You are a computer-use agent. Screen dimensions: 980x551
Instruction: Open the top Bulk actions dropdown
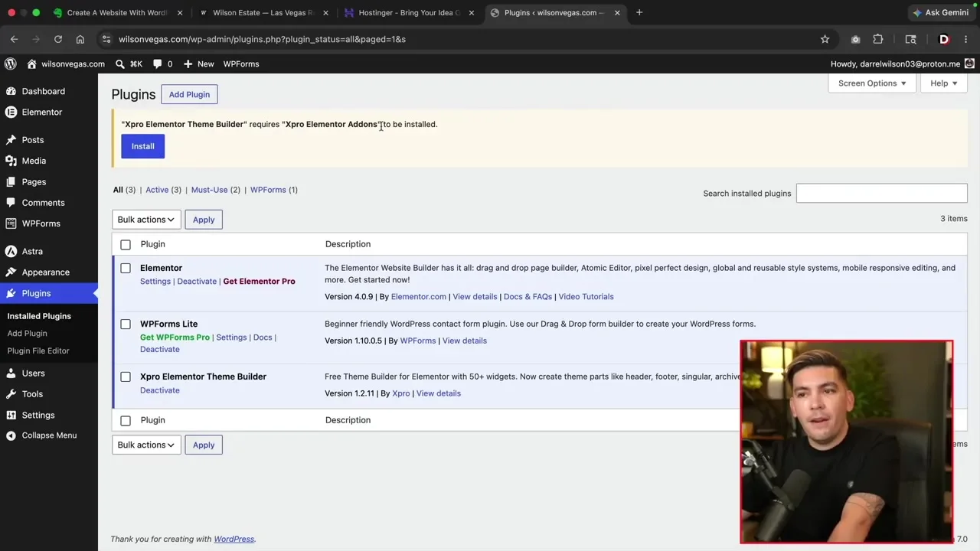(x=146, y=220)
